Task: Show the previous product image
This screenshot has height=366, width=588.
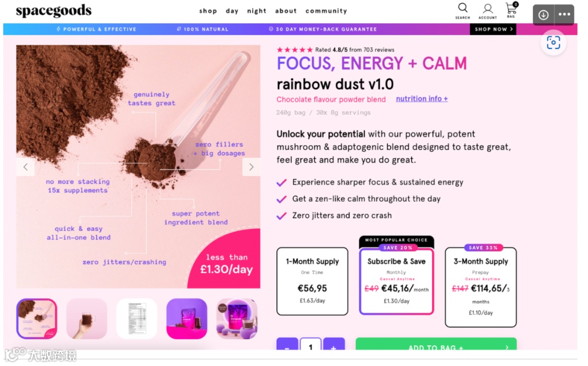Action: tap(26, 167)
